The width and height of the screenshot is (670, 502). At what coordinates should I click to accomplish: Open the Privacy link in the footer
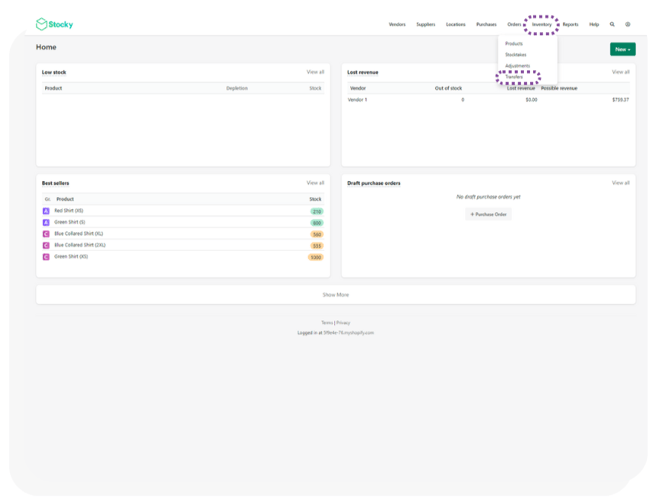coord(343,323)
